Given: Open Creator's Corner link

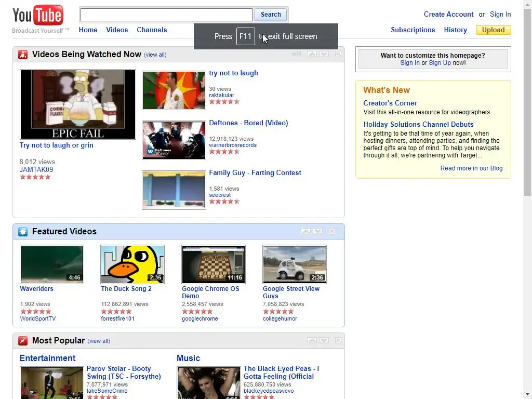Looking at the screenshot, I should tap(390, 103).
